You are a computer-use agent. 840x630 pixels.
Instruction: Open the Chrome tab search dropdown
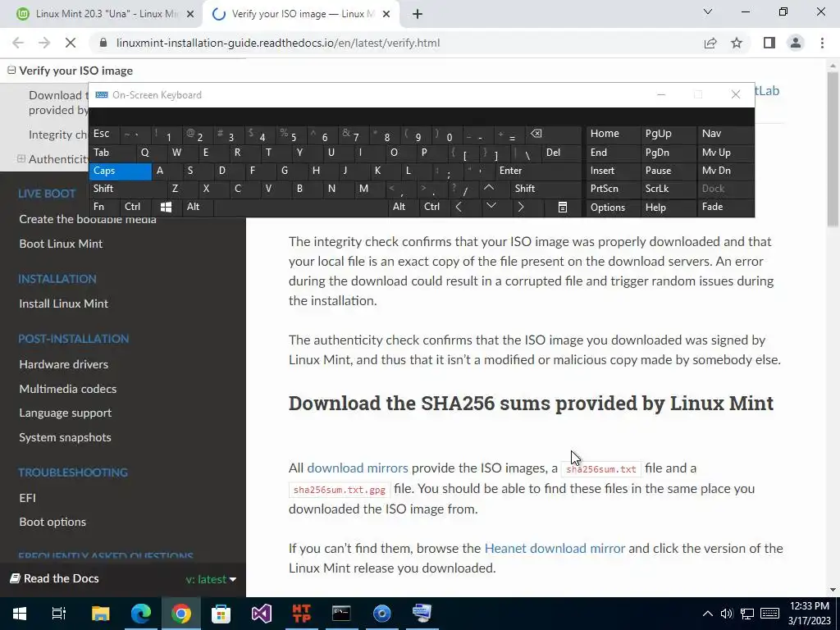(x=708, y=11)
